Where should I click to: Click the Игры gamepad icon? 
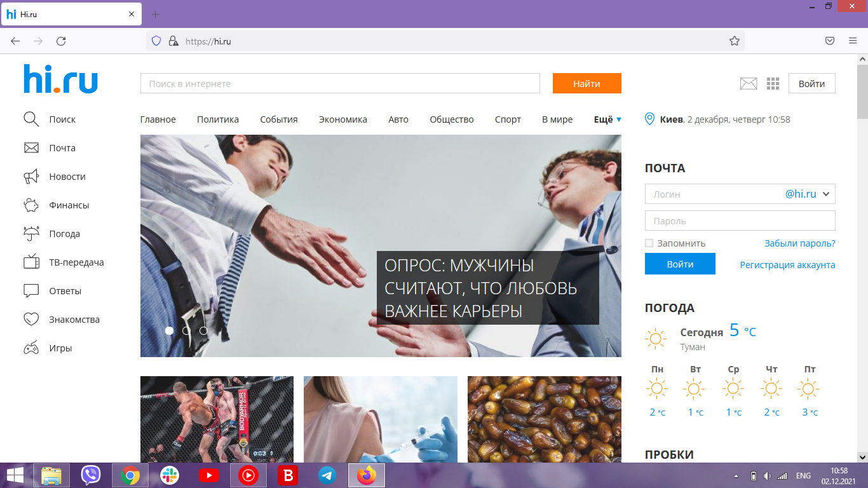31,348
